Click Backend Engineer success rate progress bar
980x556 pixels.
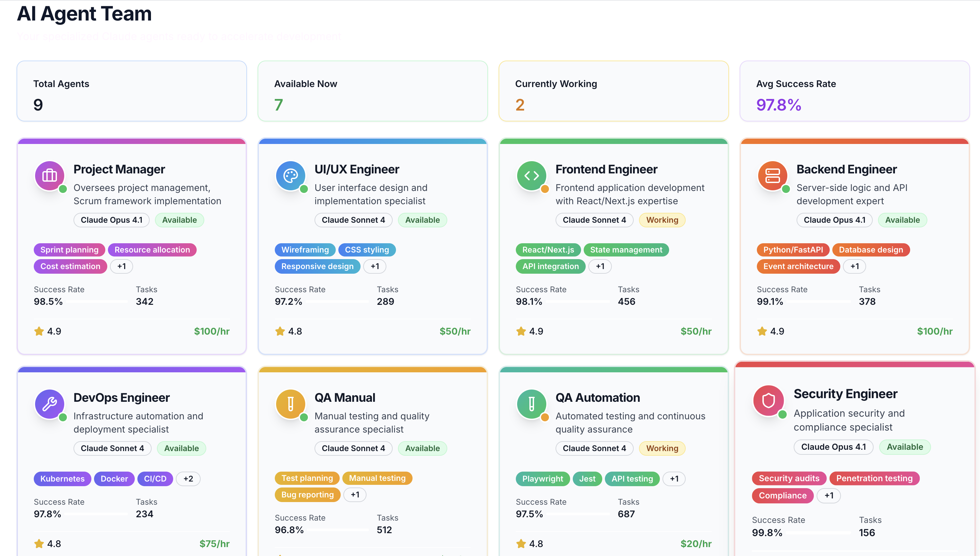click(x=819, y=302)
